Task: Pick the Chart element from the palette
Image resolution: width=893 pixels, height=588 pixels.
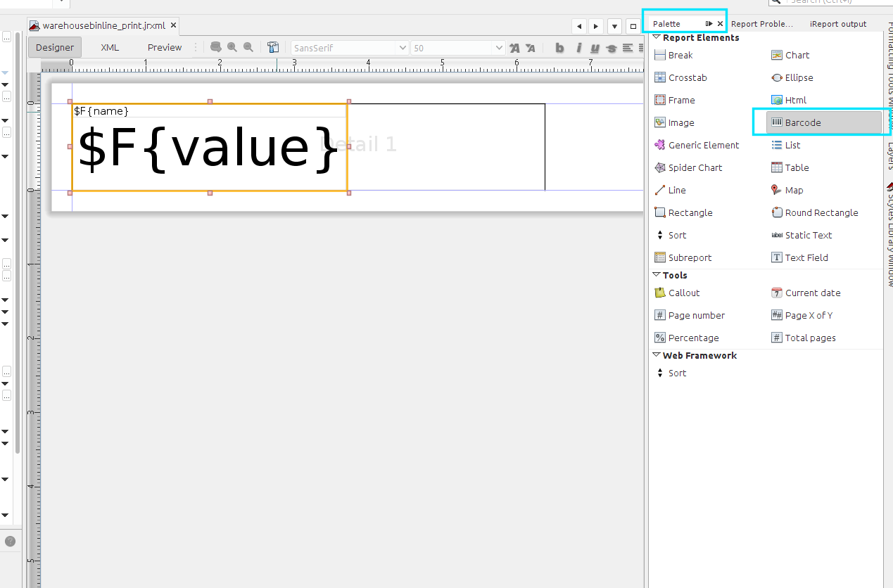Action: tap(797, 55)
